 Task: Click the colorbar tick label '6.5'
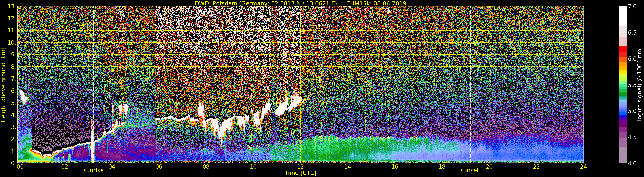click(x=632, y=33)
